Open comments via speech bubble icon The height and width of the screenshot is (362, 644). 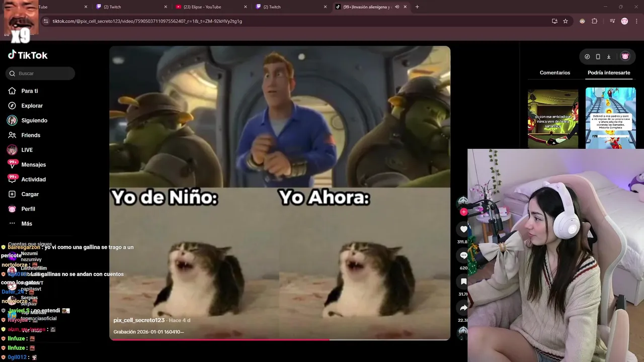pyautogui.click(x=463, y=255)
